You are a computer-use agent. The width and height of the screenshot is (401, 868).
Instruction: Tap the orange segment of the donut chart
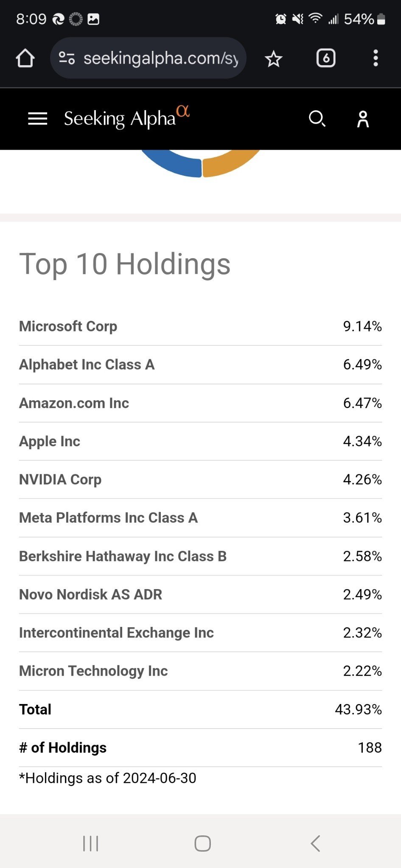pos(231,165)
